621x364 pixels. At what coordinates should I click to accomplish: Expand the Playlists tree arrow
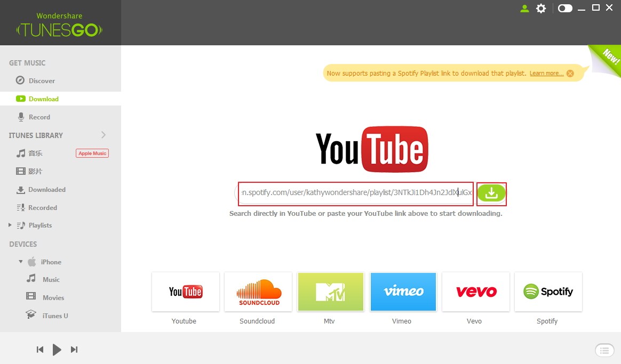[x=10, y=225]
